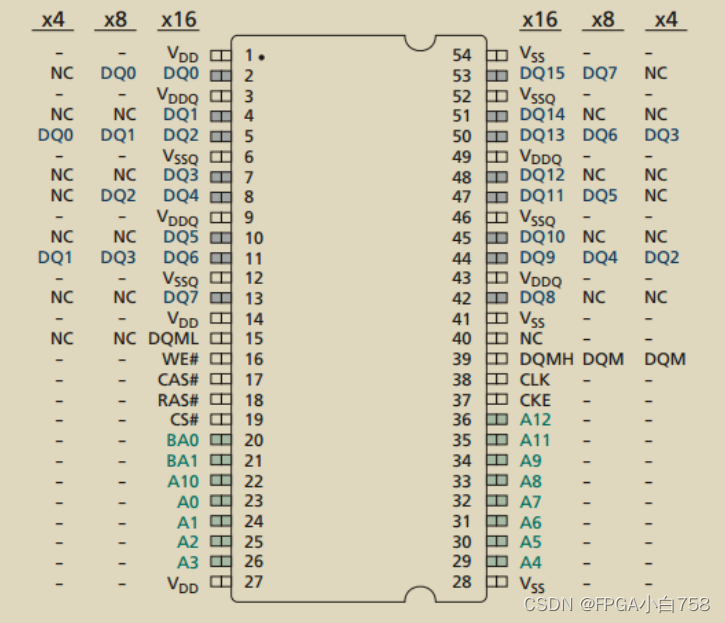Viewport: 725px width, 623px height.
Task: Click the gray pad of pin 53
Action: pyautogui.click(x=497, y=75)
